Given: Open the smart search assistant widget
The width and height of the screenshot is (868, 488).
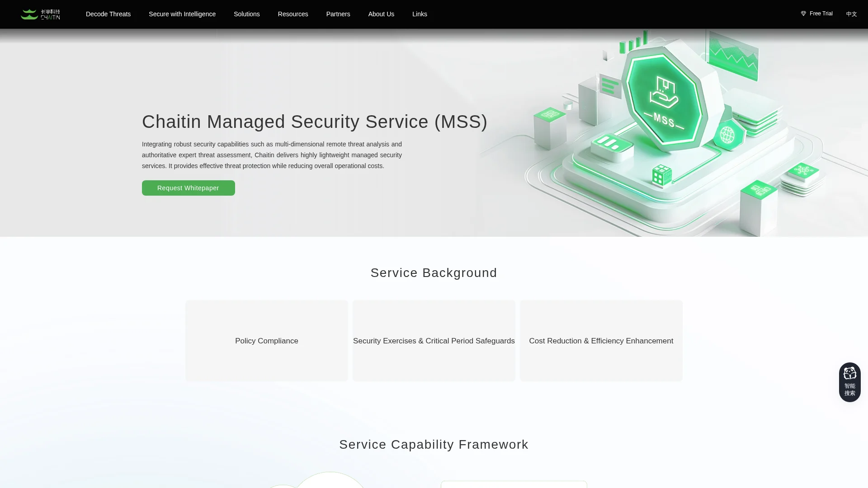Looking at the screenshot, I should pyautogui.click(x=850, y=382).
